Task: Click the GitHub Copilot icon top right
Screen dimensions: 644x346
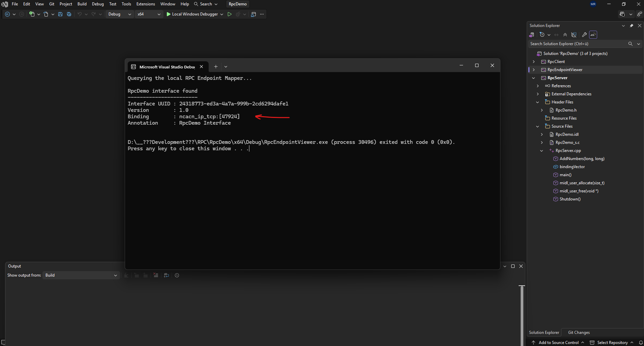Action: (622, 14)
